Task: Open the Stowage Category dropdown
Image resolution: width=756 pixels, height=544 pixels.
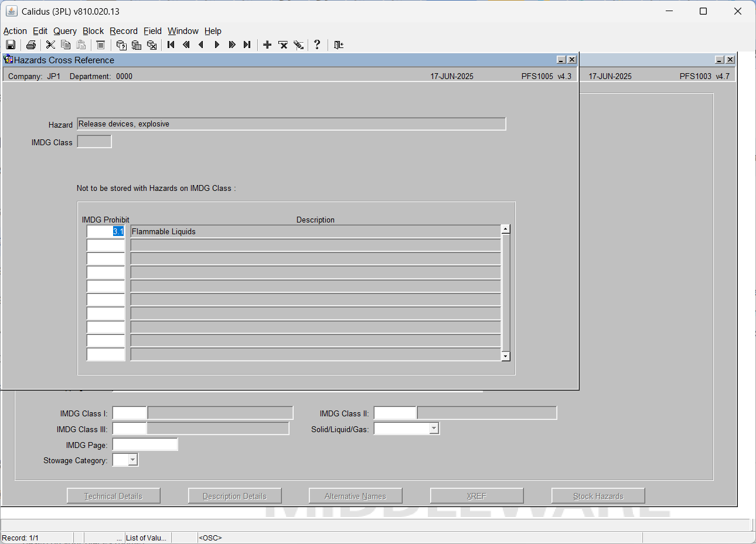Action: click(132, 460)
